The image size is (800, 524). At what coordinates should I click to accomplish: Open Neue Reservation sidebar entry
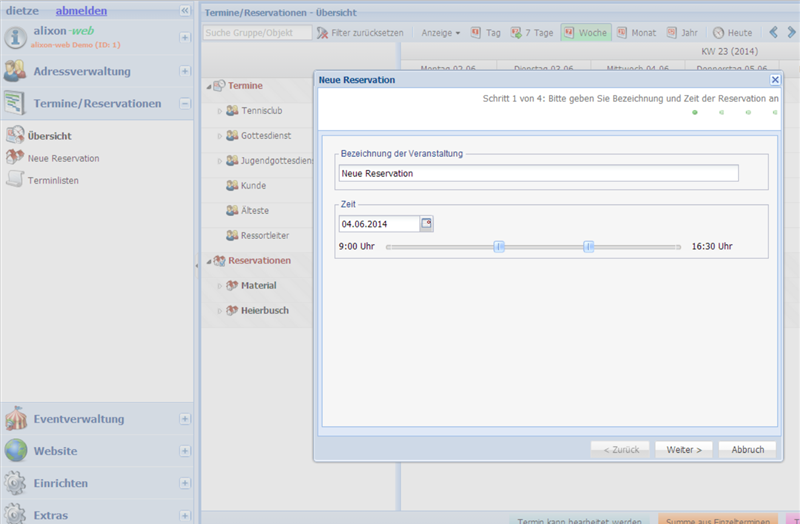point(63,158)
